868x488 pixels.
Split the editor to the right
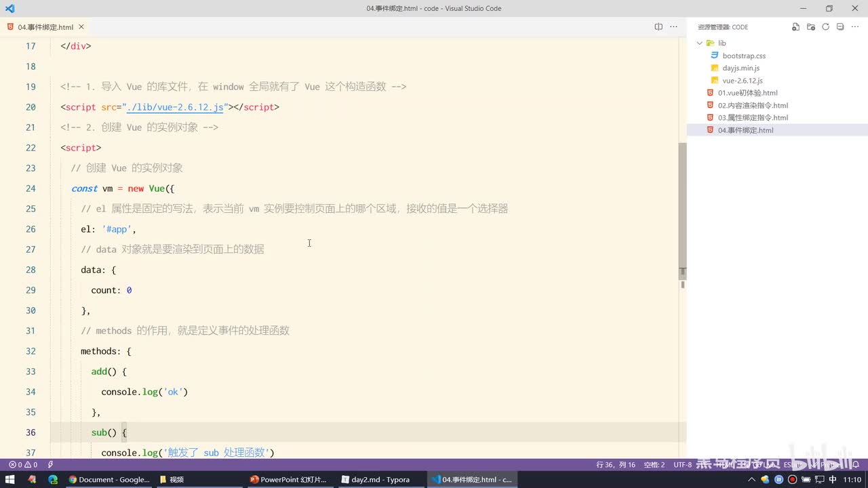pos(658,27)
